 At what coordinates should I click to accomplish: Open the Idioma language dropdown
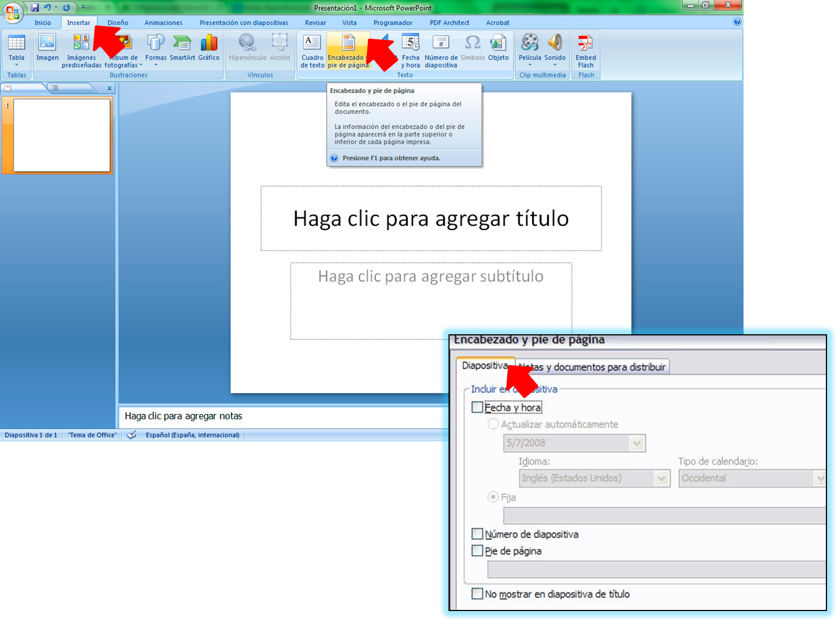coord(662,479)
